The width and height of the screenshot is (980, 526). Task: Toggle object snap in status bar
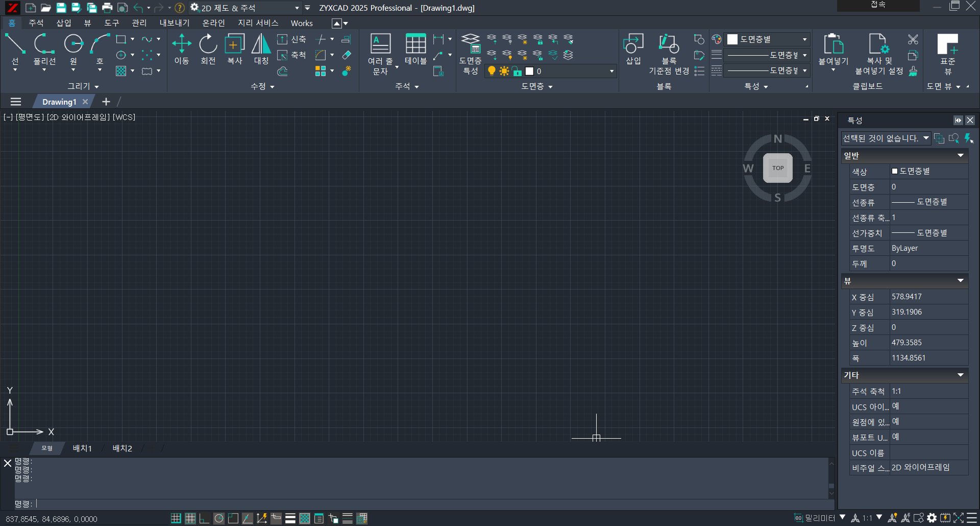pos(233,518)
